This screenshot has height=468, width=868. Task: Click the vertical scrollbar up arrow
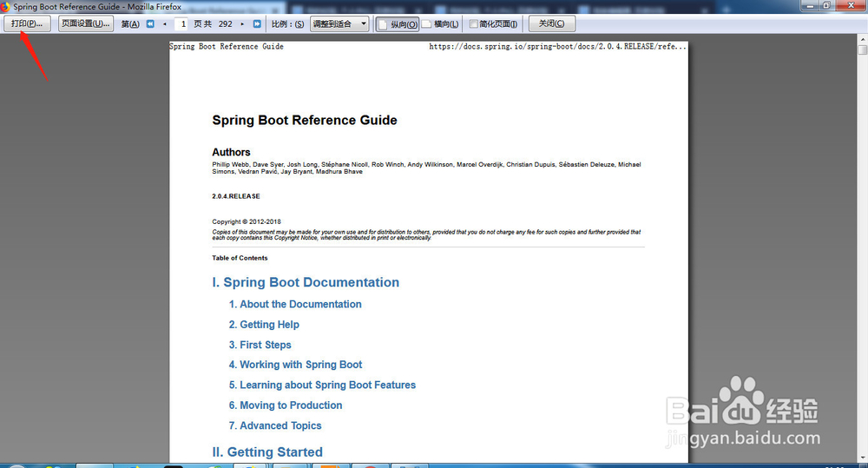863,39
